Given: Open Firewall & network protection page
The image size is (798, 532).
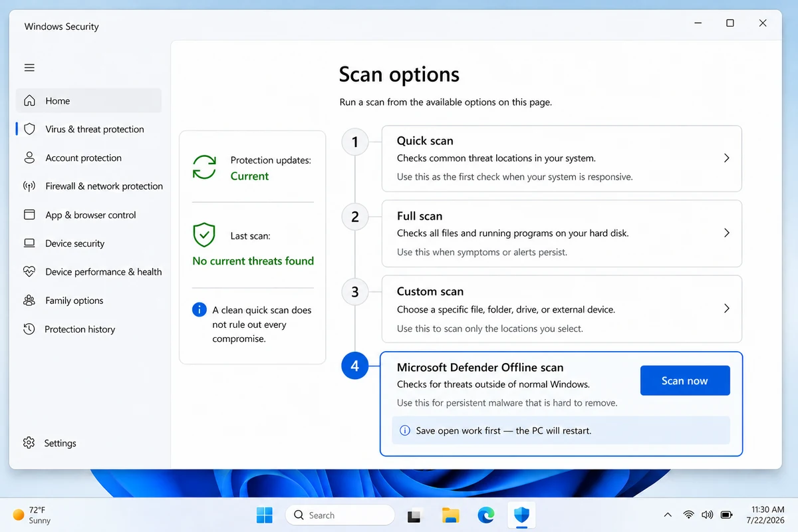Looking at the screenshot, I should click(88, 186).
